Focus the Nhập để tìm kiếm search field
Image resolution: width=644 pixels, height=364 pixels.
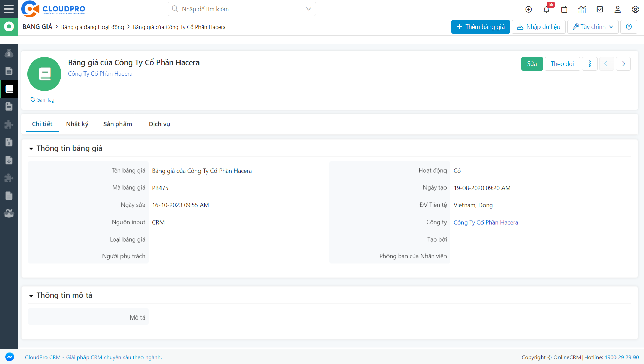[242, 9]
